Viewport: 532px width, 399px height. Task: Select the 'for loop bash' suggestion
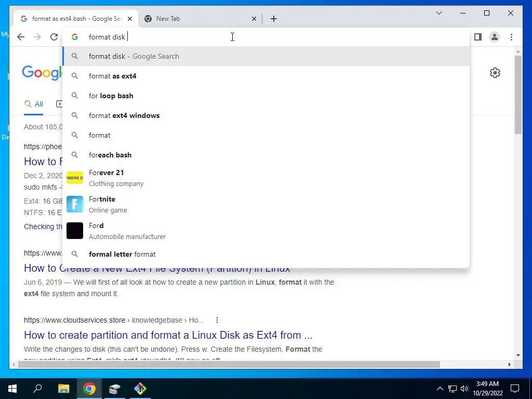click(267, 96)
